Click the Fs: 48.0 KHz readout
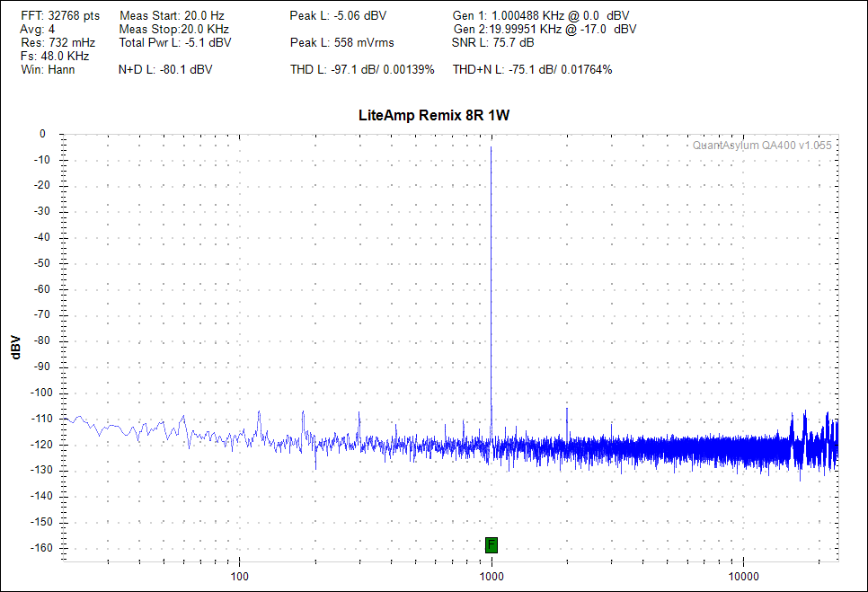 [x=55, y=56]
